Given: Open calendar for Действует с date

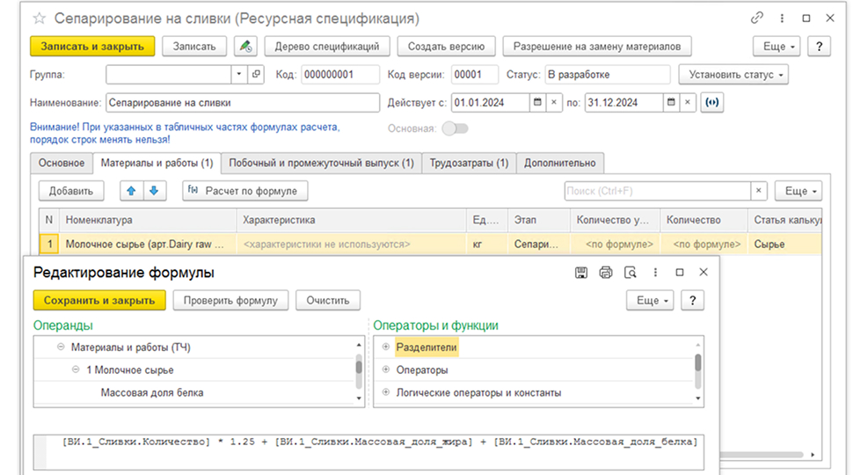Looking at the screenshot, I should [537, 102].
